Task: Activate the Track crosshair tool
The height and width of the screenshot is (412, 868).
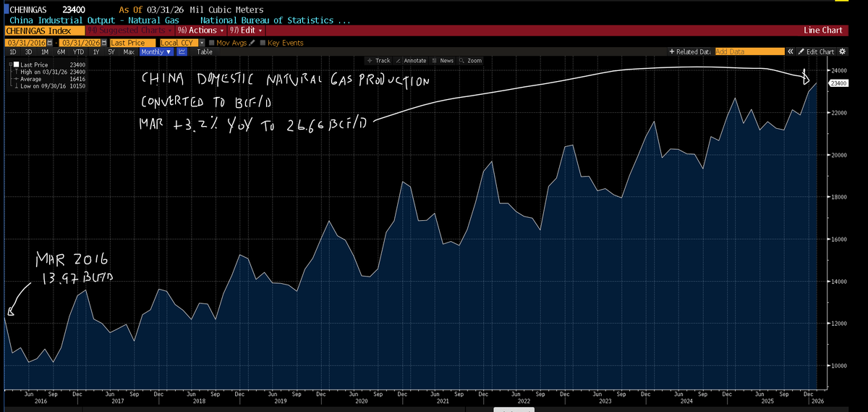Action: (378, 61)
